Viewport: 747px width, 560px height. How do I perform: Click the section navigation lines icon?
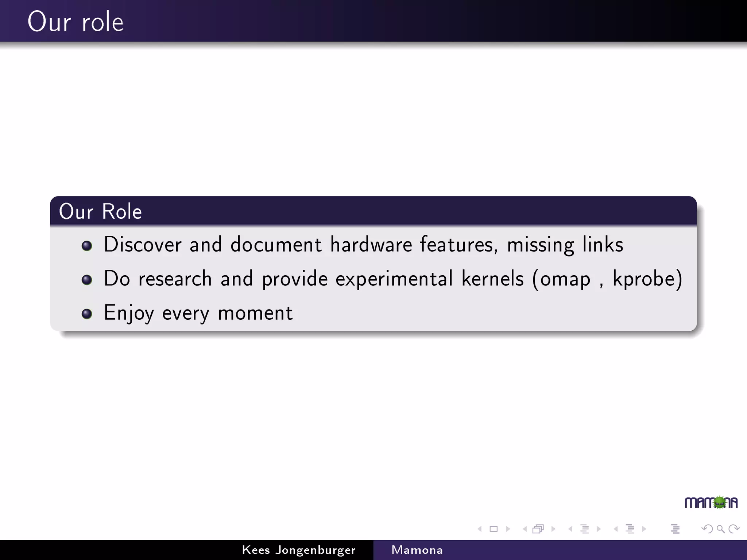pyautogui.click(x=630, y=529)
